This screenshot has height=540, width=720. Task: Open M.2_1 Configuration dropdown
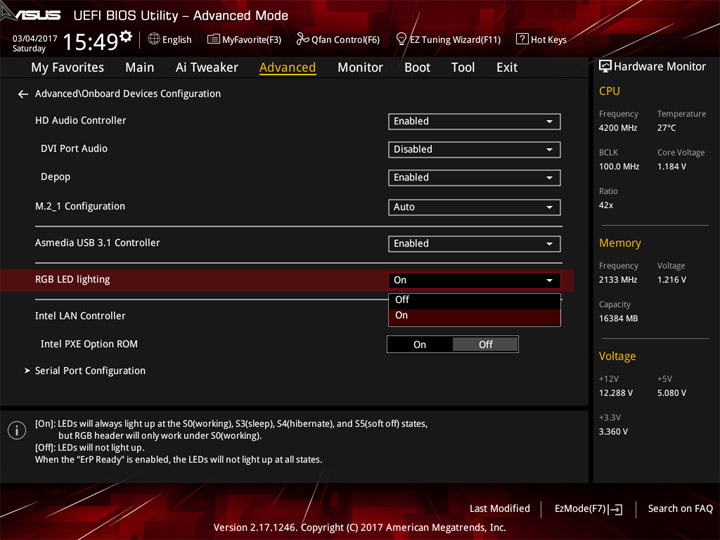point(474,207)
